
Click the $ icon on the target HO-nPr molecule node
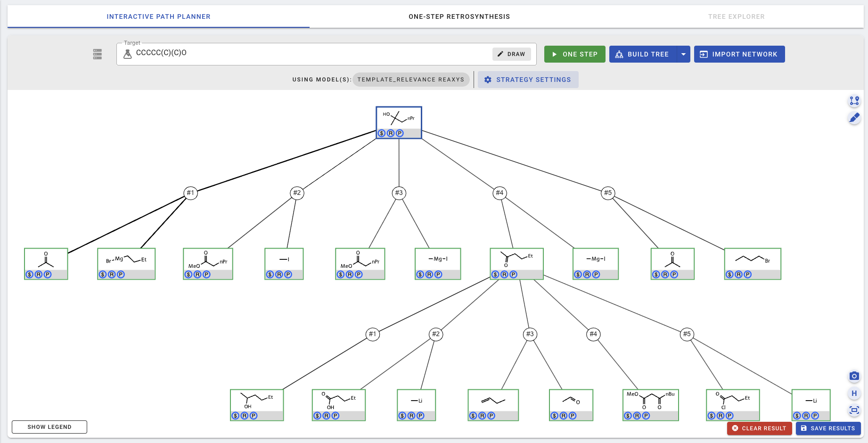coord(382,133)
